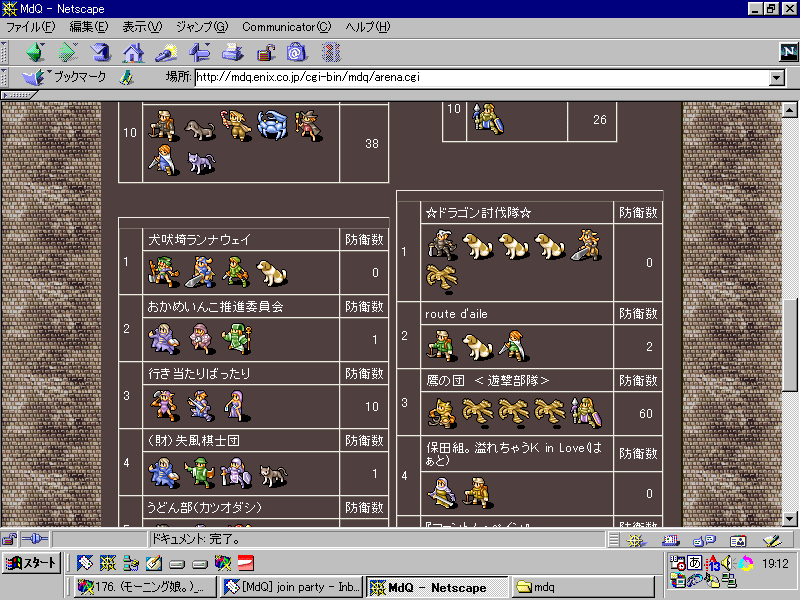Viewport: 800px width, 600px height.
Task: Click the party name 行き当たりばったり
Action: (199, 373)
